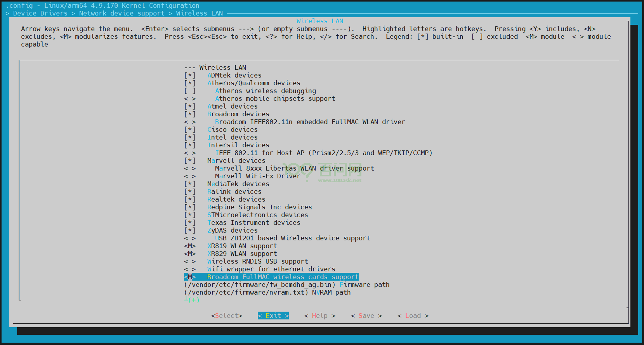The height and width of the screenshot is (345, 644).
Task: Toggle the ADMtek devices checkbox
Action: [x=190, y=75]
